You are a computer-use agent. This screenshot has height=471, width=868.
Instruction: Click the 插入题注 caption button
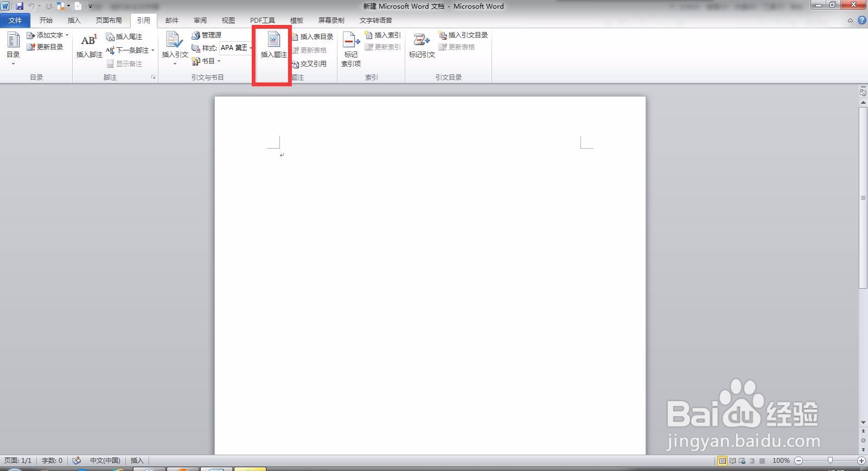coord(273,46)
